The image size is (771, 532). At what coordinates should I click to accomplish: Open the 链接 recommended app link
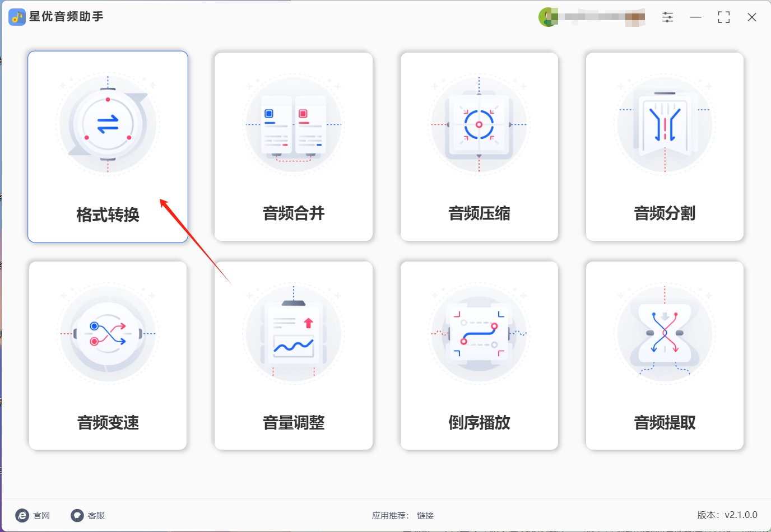(x=425, y=516)
